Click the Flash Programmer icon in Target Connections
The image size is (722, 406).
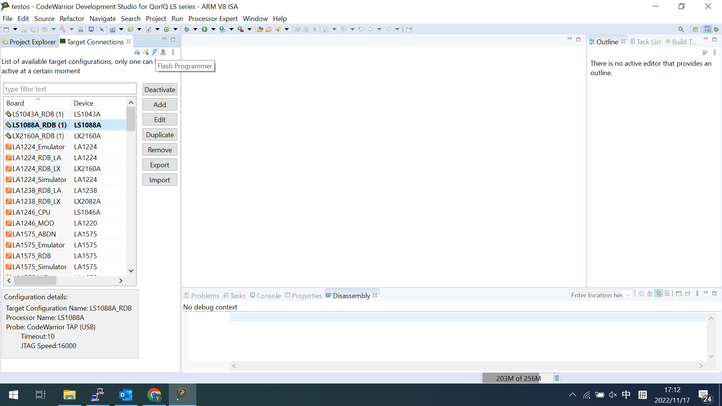155,52
